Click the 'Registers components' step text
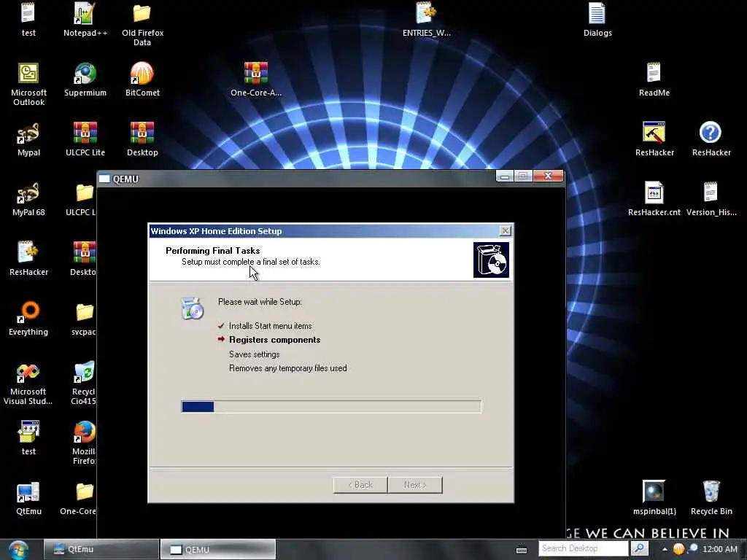 coord(274,340)
